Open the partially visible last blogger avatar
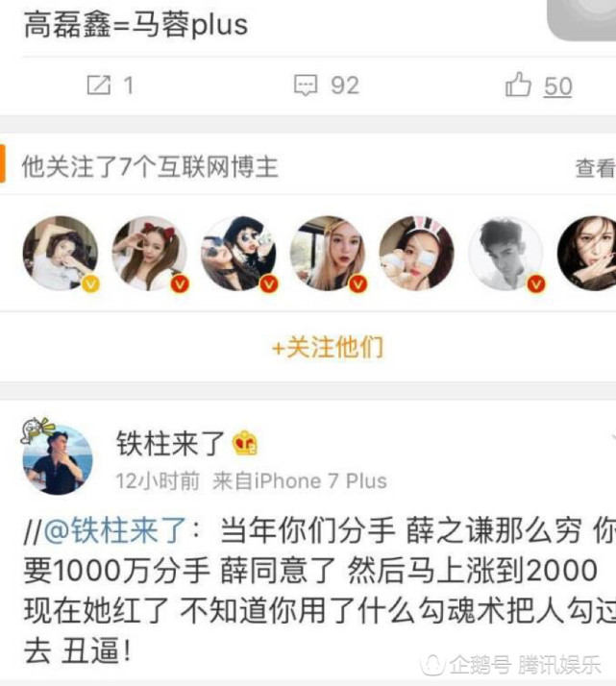Viewport: 616px width, 686px height. click(586, 253)
